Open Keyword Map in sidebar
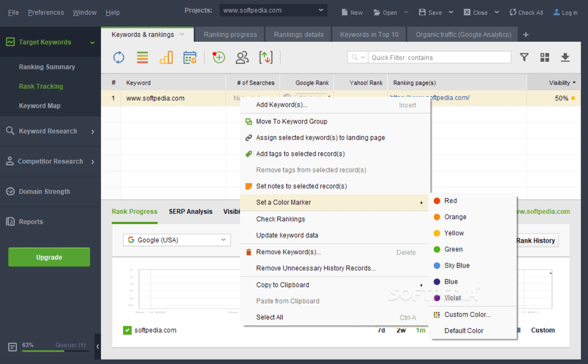Screen dimensions: 588x364 (40, 106)
